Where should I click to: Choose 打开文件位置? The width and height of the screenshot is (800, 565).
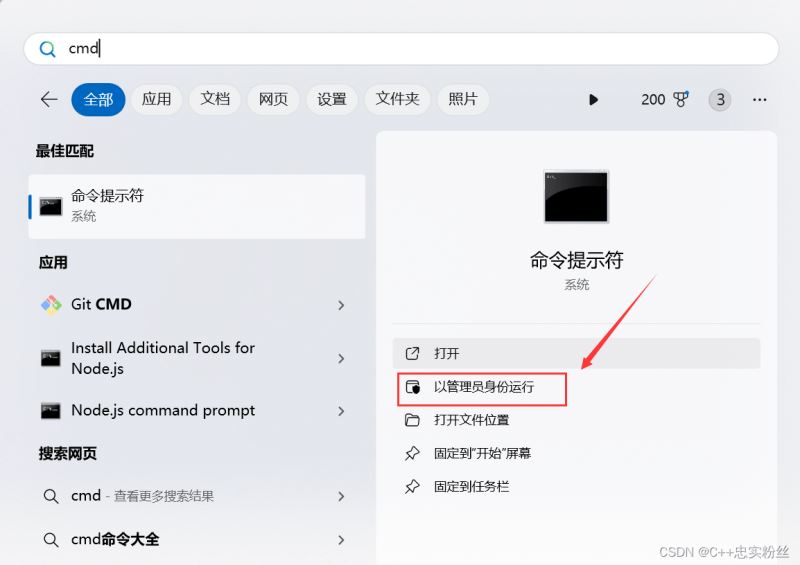click(x=577, y=420)
